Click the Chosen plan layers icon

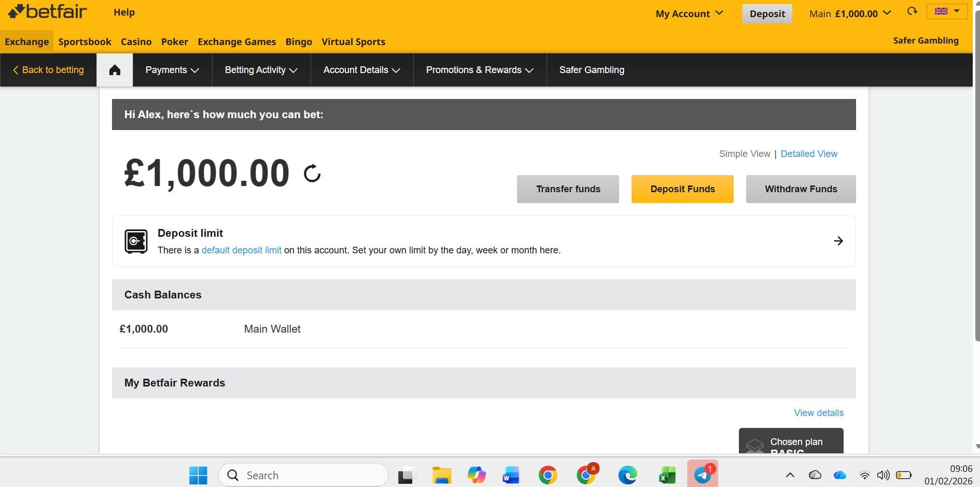tap(755, 446)
